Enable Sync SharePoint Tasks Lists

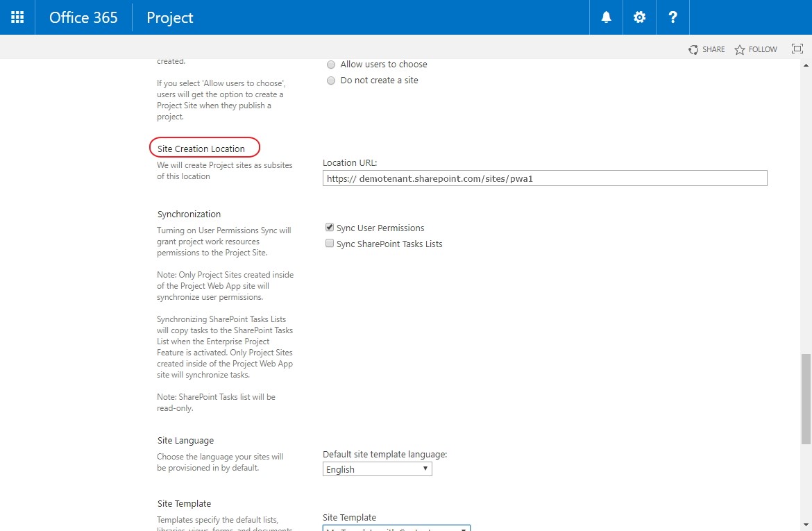330,244
